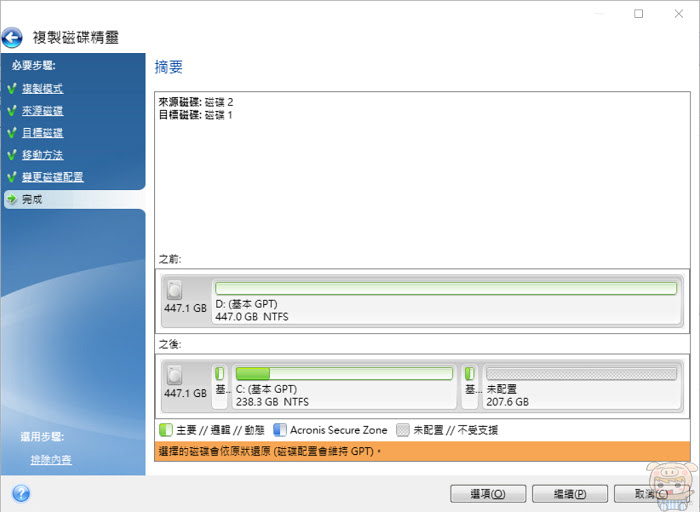Image resolution: width=700 pixels, height=512 pixels.
Task: Click the 選項(O) button
Action: 488,494
